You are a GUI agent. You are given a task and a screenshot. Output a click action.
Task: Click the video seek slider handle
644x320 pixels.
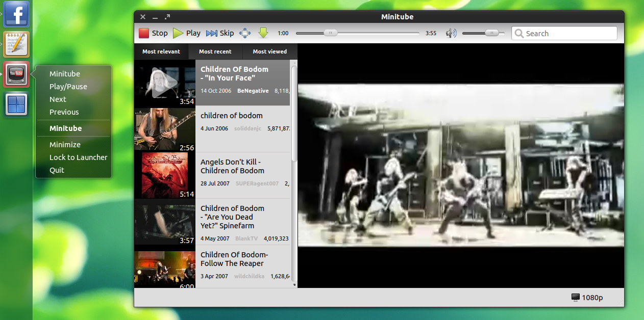click(x=330, y=33)
